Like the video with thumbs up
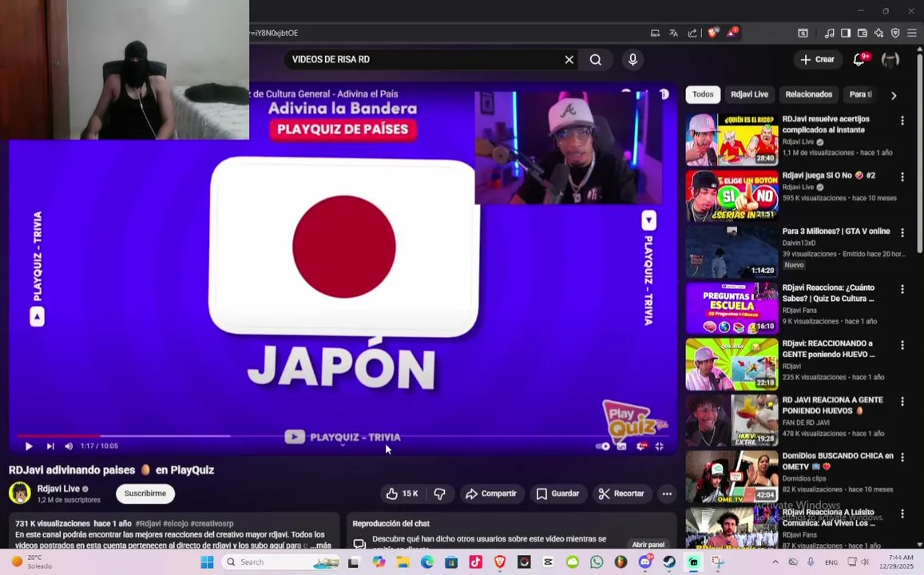 tap(402, 494)
